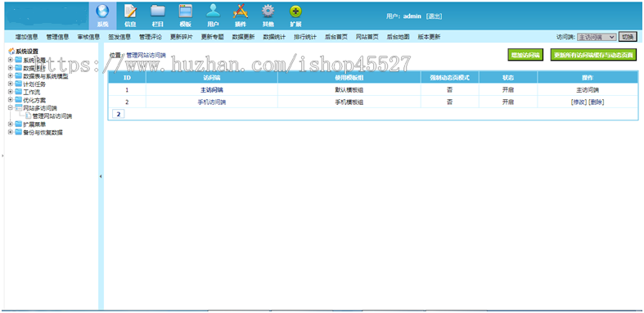Click the 切换 button

click(x=628, y=37)
